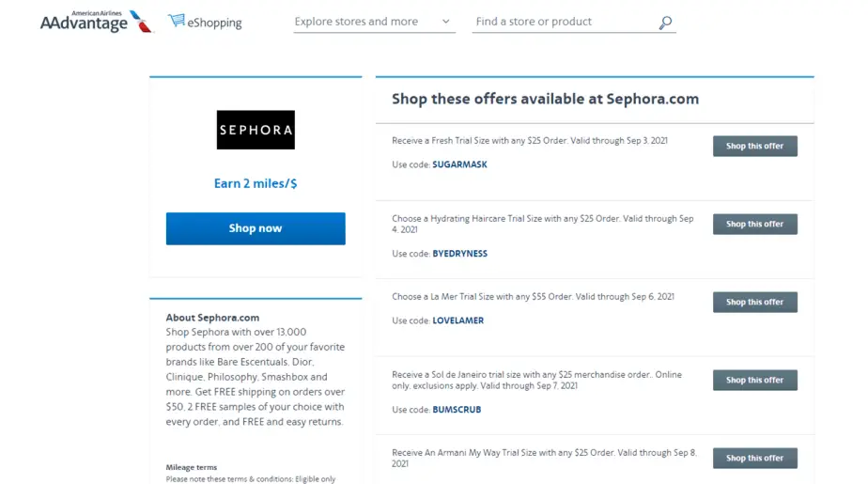This screenshot has height=484, width=868.
Task: Click the dropdown chevron next to Explore stores
Action: pyautogui.click(x=445, y=23)
